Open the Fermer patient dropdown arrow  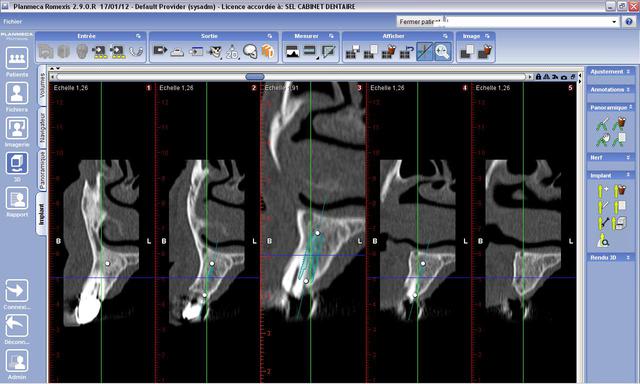614,22
